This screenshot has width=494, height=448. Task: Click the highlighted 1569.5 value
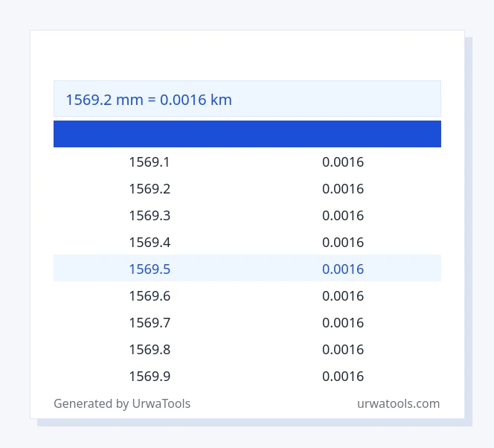(x=150, y=269)
